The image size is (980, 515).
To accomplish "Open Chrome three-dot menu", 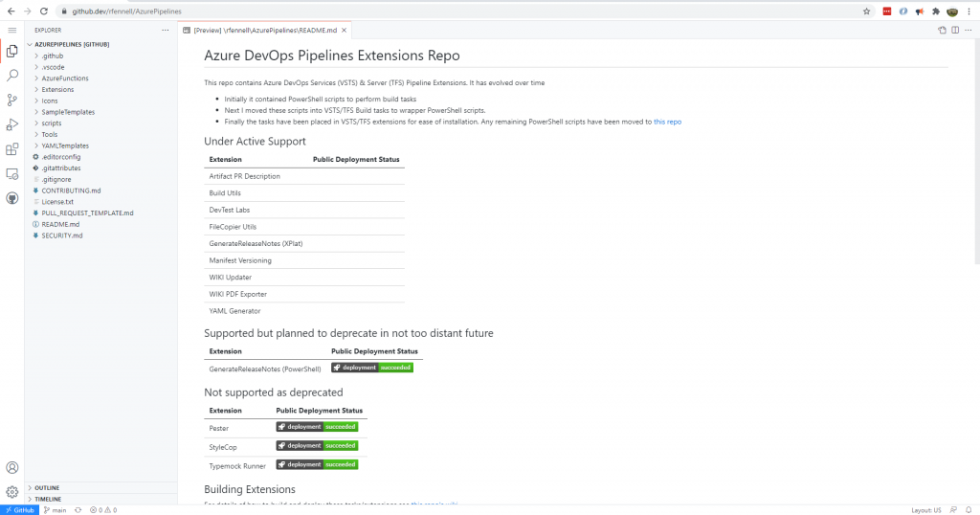I will pyautogui.click(x=969, y=11).
